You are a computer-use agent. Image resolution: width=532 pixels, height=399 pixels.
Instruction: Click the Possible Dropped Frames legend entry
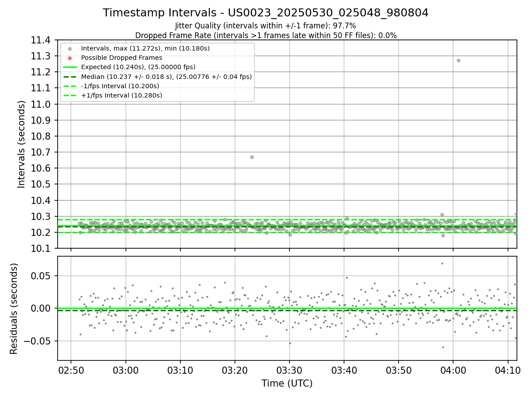[122, 58]
